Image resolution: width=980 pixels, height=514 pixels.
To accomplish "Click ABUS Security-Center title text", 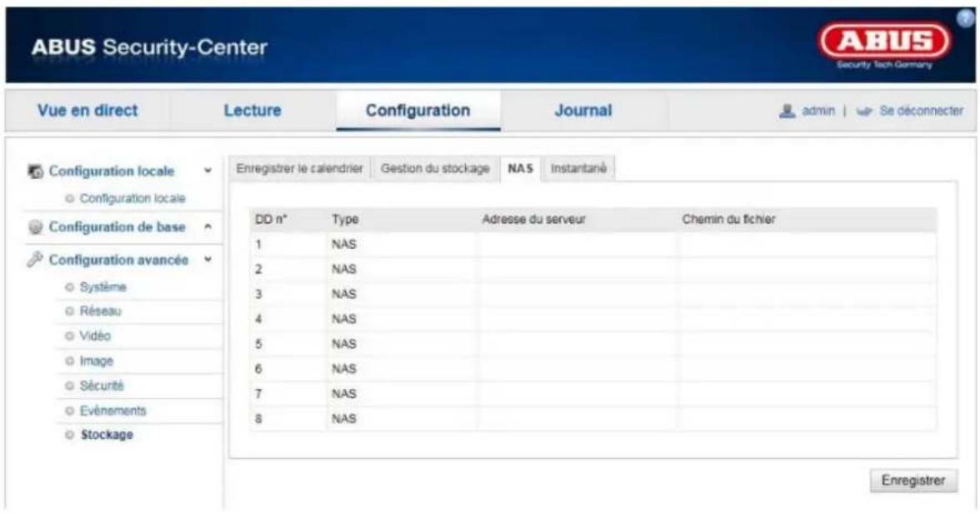I will click(x=149, y=47).
